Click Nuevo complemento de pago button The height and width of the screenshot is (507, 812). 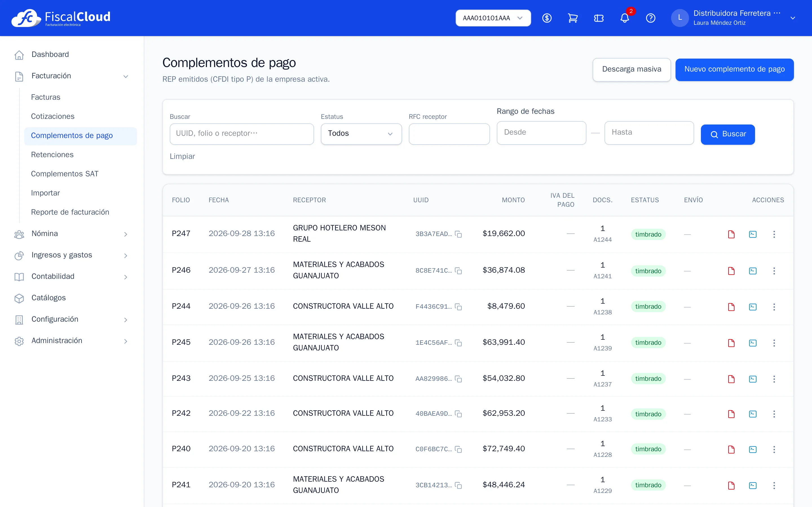pyautogui.click(x=734, y=69)
